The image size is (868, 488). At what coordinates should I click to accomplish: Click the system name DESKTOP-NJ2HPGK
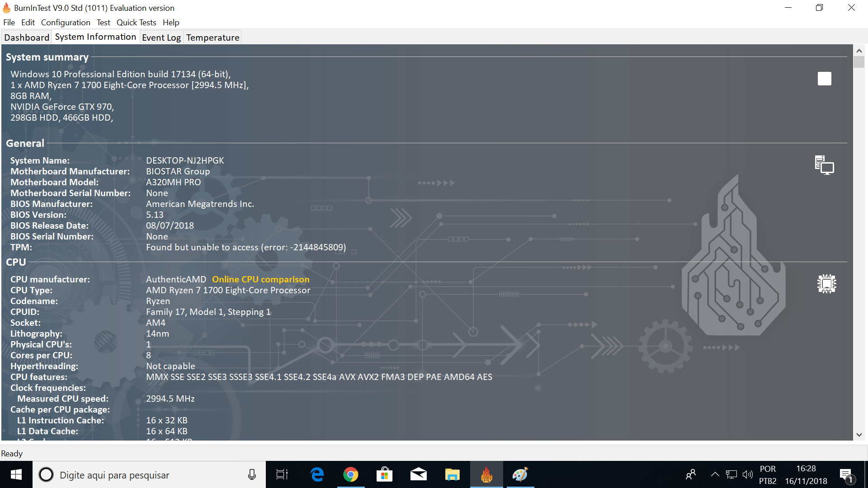[x=185, y=160]
